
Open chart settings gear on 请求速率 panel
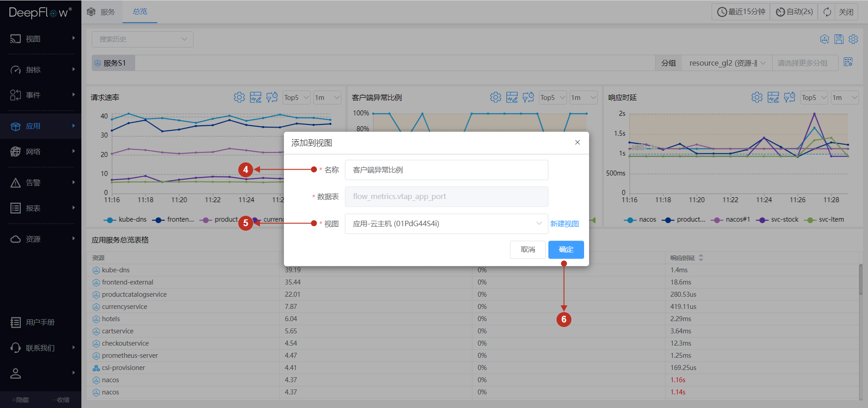point(239,97)
